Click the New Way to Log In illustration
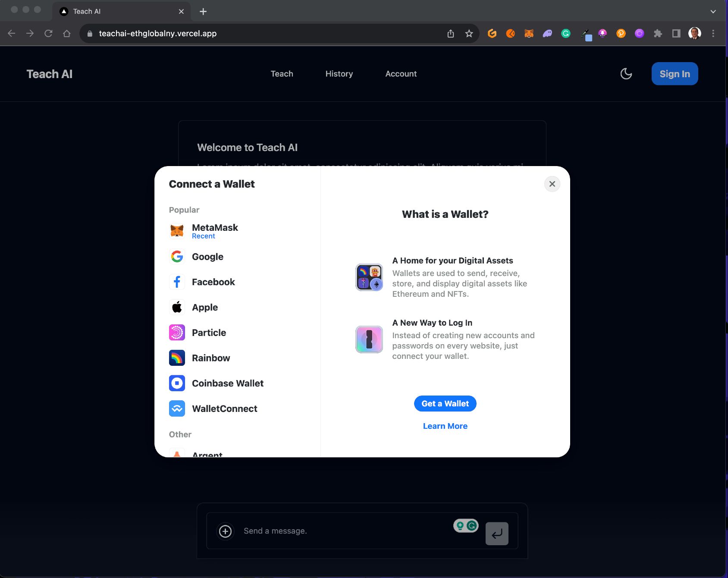728x578 pixels. [x=369, y=339]
